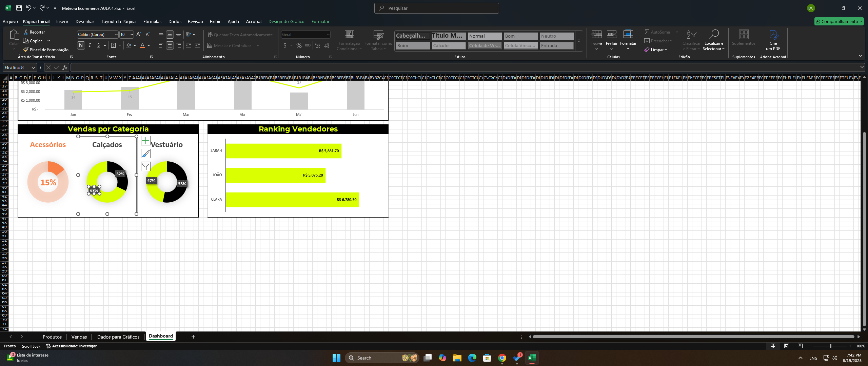The width and height of the screenshot is (868, 366).
Task: Expand the font name dropdown
Action: click(x=116, y=35)
